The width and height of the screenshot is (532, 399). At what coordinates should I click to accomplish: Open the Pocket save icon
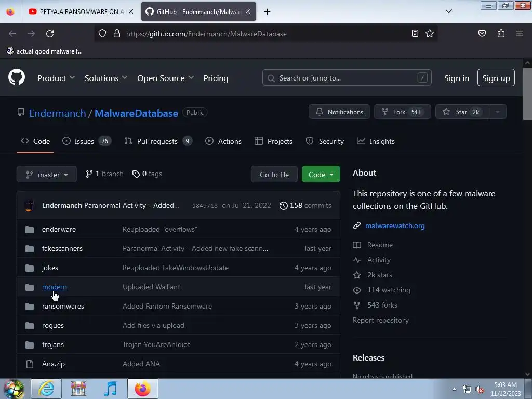(482, 33)
